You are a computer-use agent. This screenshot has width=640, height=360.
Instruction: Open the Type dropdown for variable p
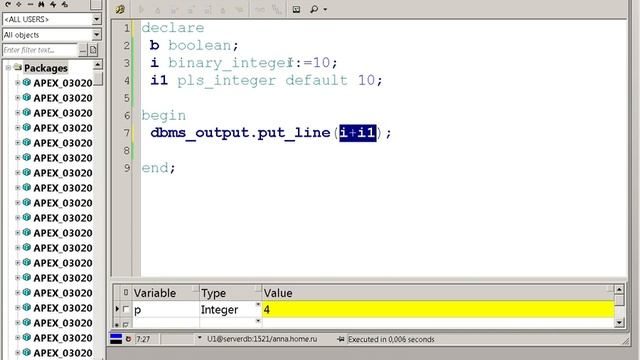[x=258, y=304]
